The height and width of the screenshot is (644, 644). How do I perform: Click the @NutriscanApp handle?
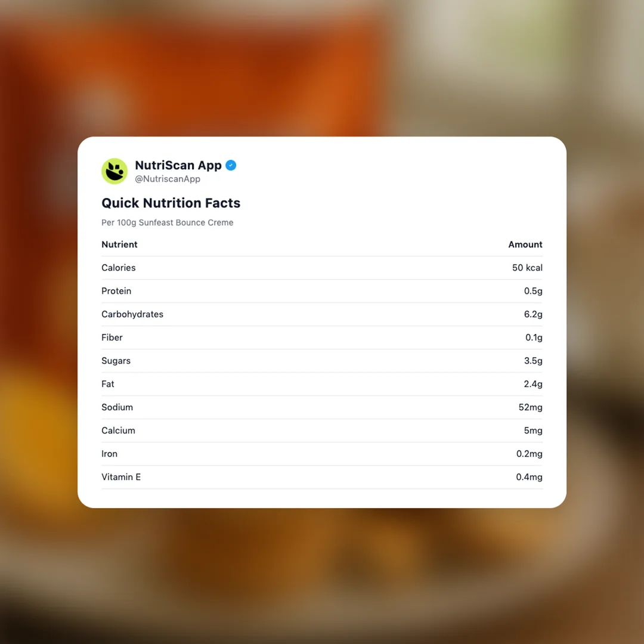click(x=168, y=179)
